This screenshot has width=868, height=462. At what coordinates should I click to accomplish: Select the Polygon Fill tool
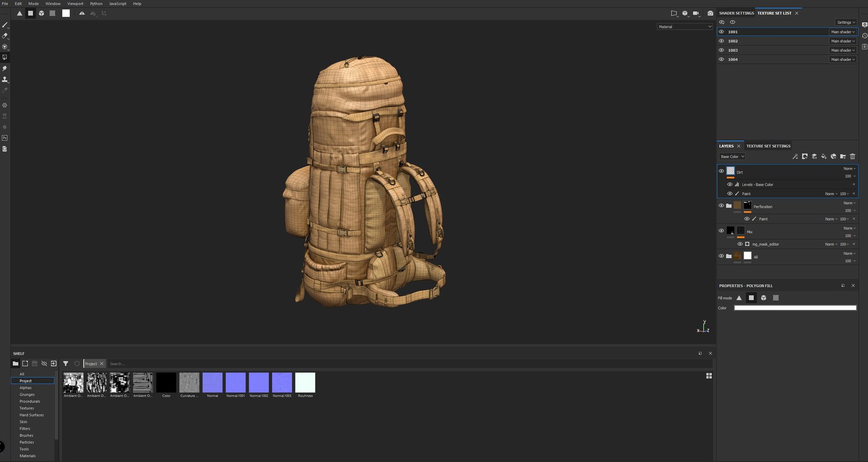(5, 57)
